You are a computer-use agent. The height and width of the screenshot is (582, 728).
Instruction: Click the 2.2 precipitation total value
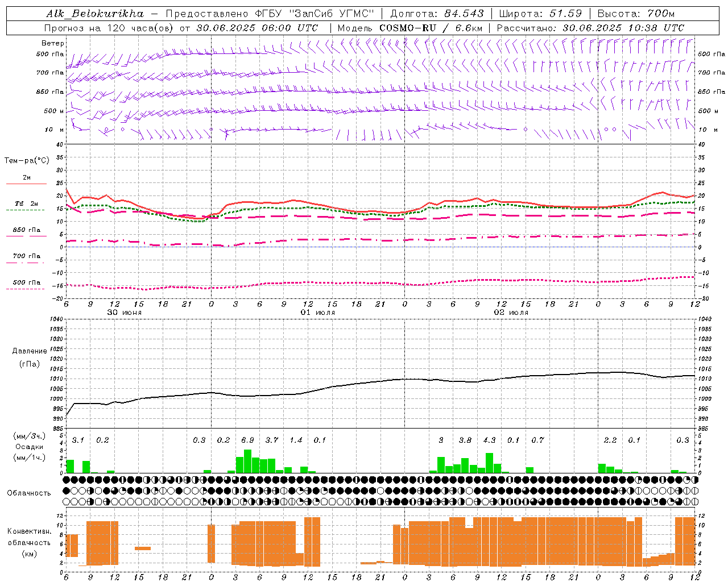pyautogui.click(x=610, y=440)
